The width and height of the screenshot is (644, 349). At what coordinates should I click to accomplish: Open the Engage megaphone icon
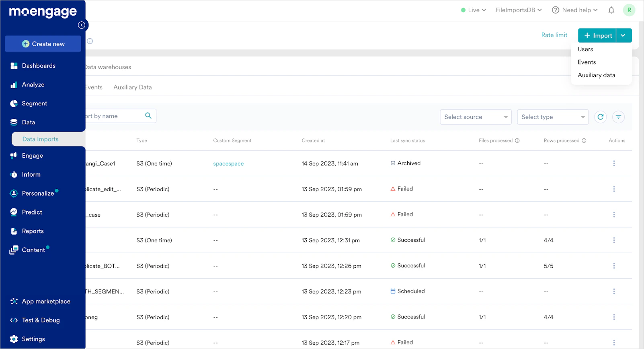coord(14,155)
